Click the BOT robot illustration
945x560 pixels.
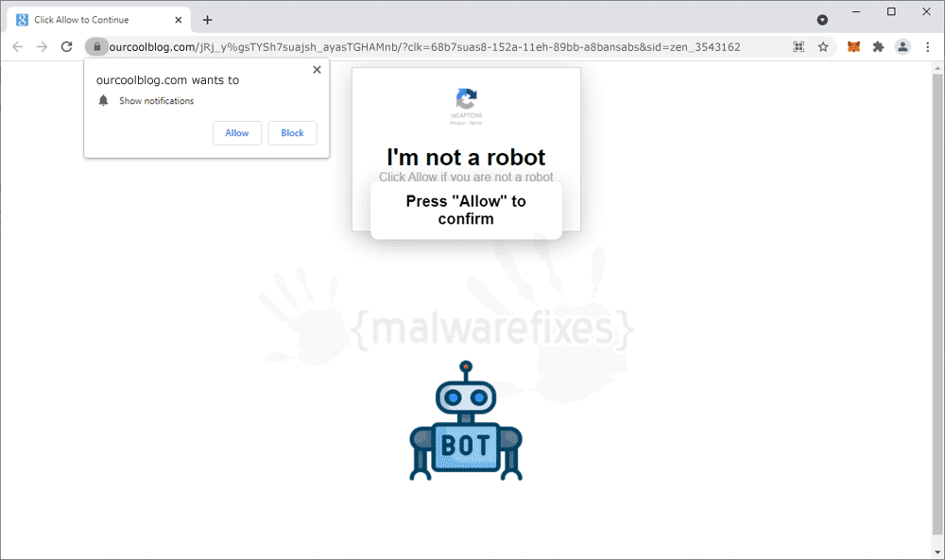[x=466, y=421]
